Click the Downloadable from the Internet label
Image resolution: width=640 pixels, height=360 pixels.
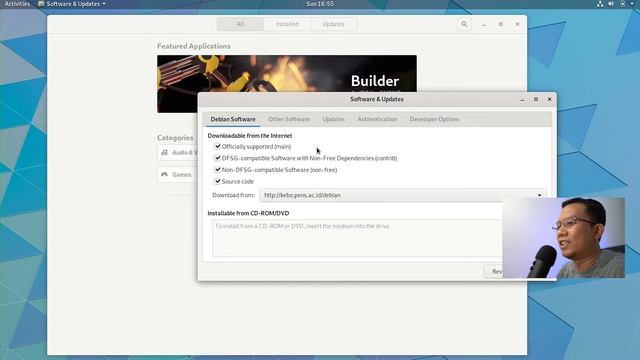[250, 136]
